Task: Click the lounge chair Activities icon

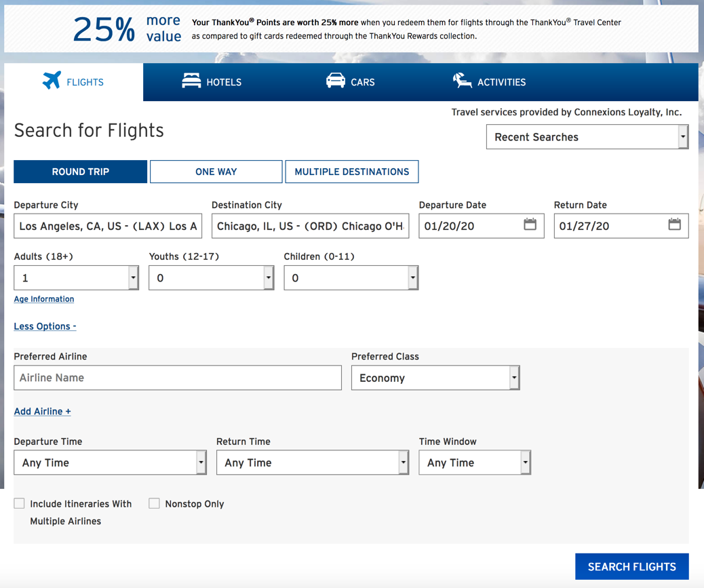Action: (462, 80)
